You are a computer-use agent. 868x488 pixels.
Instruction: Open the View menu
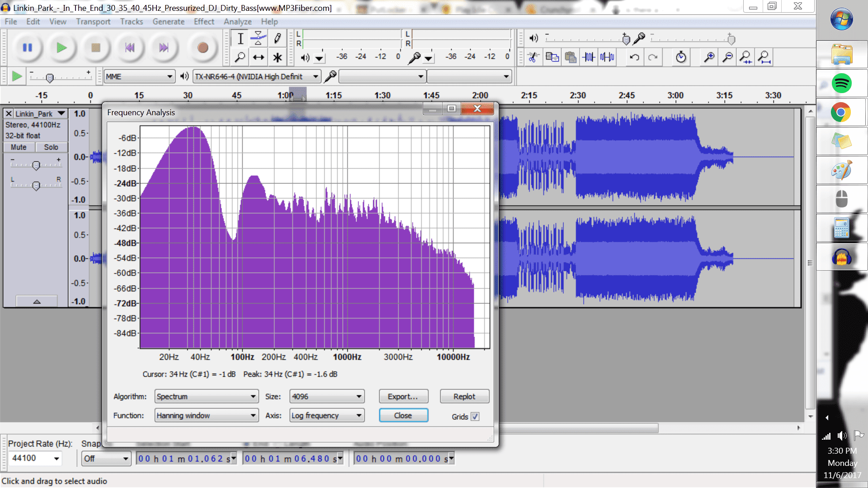click(58, 22)
